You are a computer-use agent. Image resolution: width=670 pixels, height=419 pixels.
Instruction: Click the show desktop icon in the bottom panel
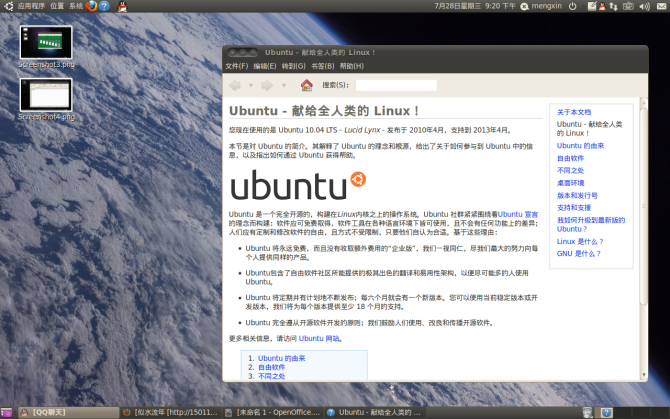click(6, 413)
